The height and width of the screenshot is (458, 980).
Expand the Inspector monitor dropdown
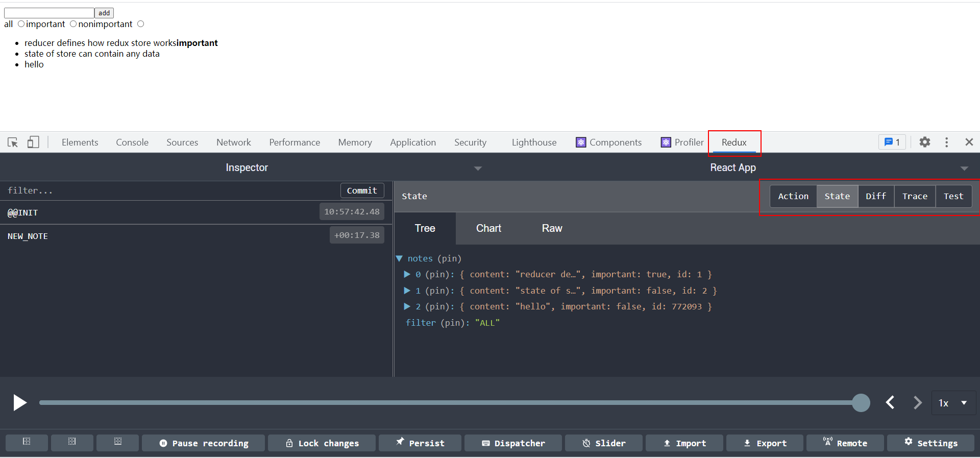(x=478, y=168)
